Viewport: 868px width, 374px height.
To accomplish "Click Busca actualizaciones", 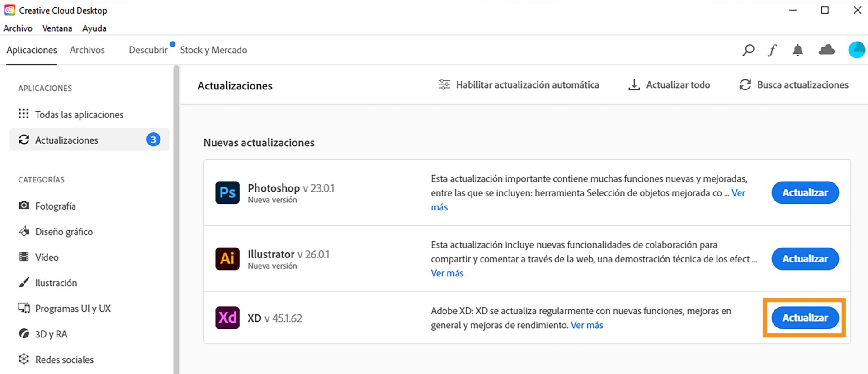I will click(x=794, y=85).
